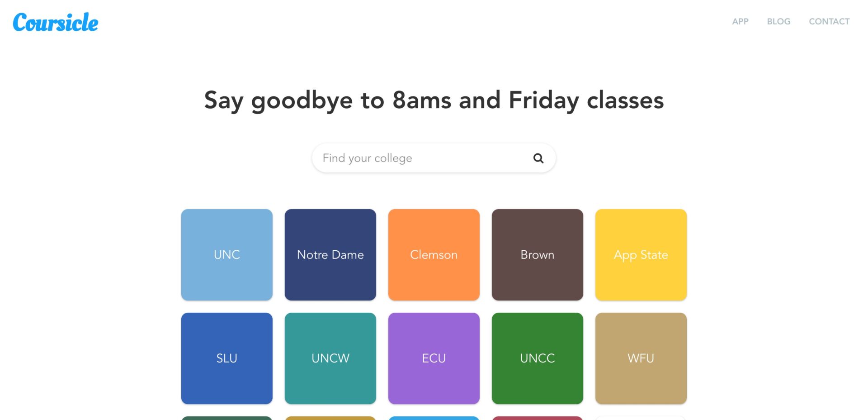Click the Coursicle logo
The image size is (868, 420).
[x=55, y=22]
